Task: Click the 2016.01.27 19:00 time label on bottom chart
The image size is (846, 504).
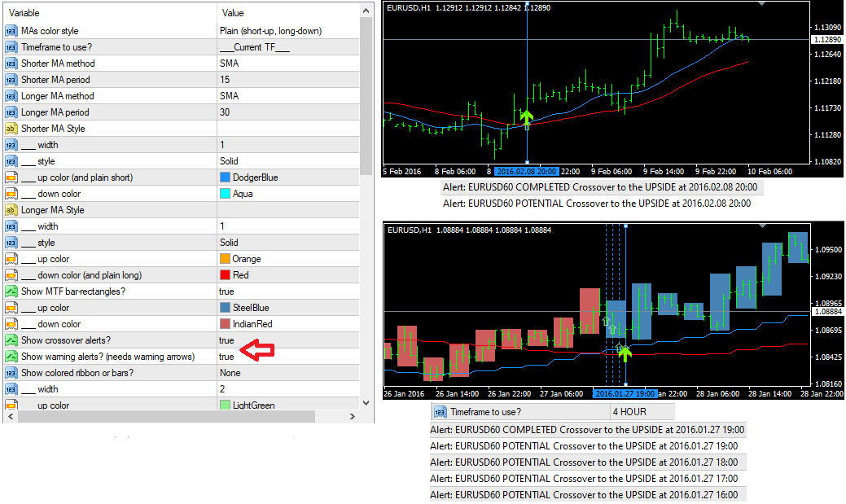Action: click(625, 394)
